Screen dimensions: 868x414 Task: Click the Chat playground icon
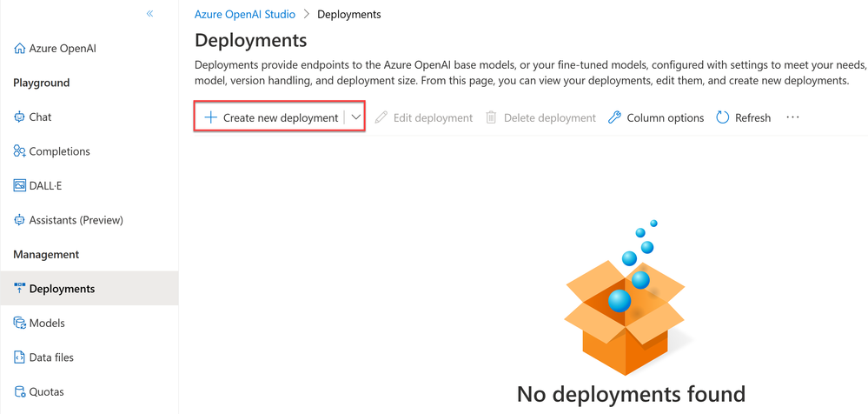[19, 117]
